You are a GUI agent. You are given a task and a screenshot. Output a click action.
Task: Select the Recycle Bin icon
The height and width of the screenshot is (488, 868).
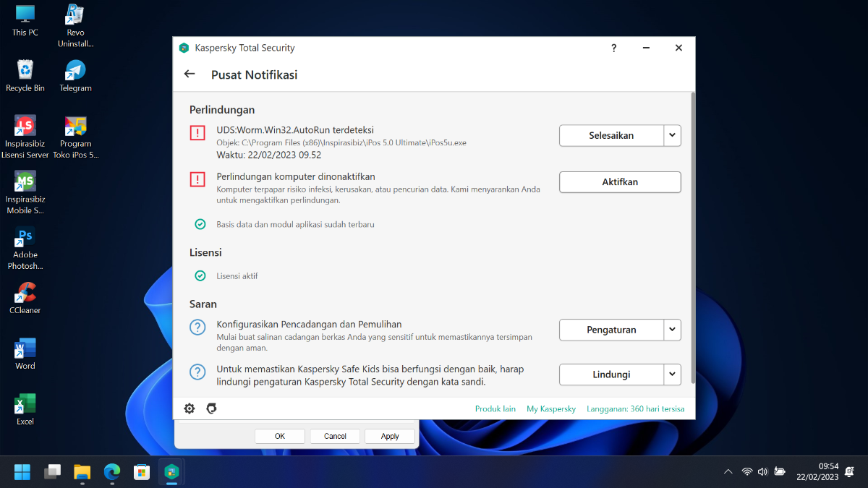(25, 75)
